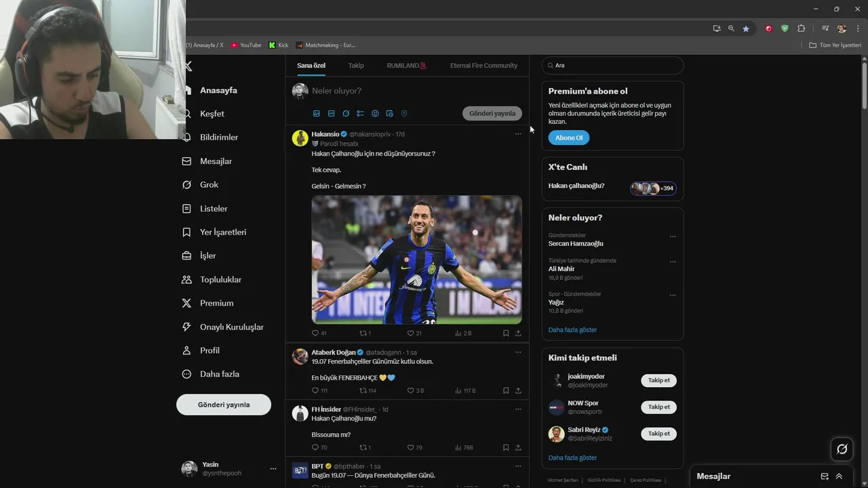Switch to the RUMILAND tab

[x=407, y=66]
